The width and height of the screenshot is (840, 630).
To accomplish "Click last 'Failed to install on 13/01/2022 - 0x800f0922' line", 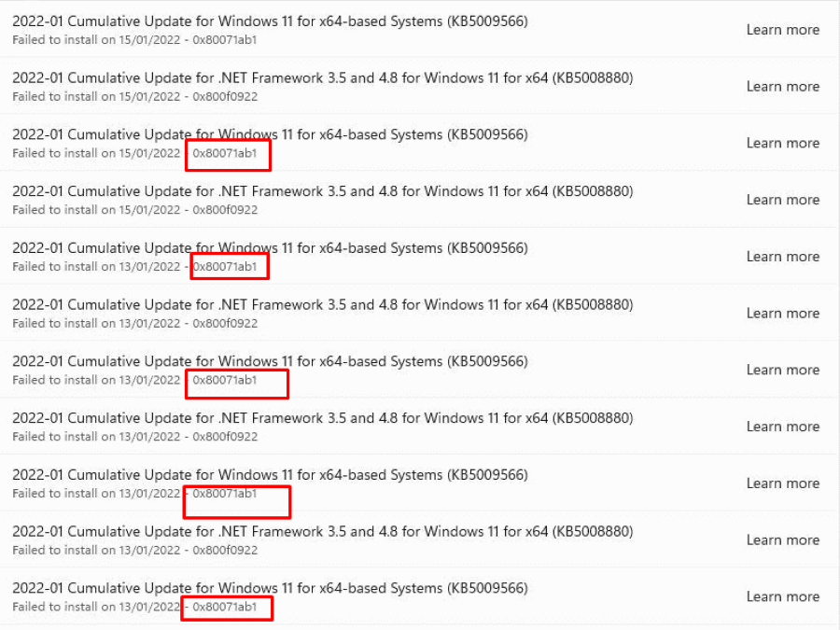I will [135, 551].
